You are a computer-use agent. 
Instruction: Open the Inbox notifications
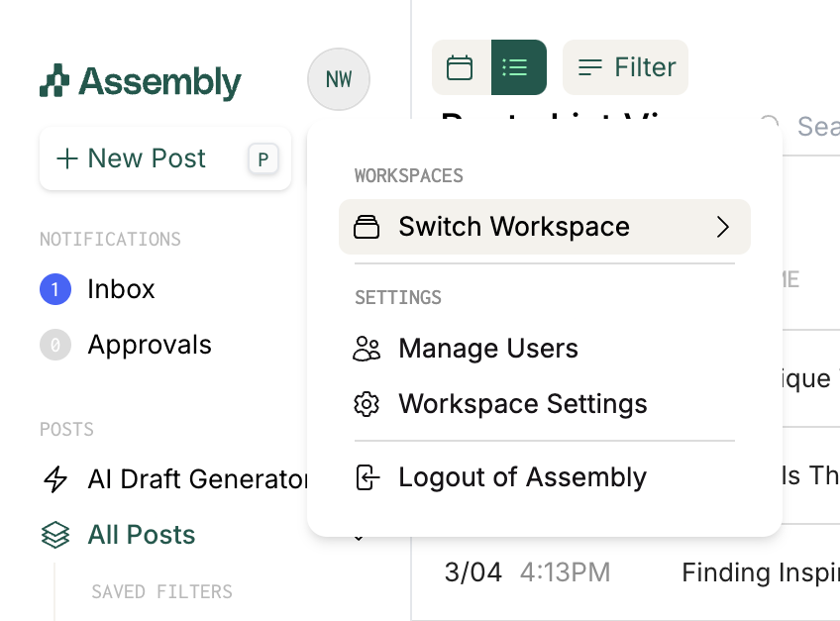tap(121, 289)
